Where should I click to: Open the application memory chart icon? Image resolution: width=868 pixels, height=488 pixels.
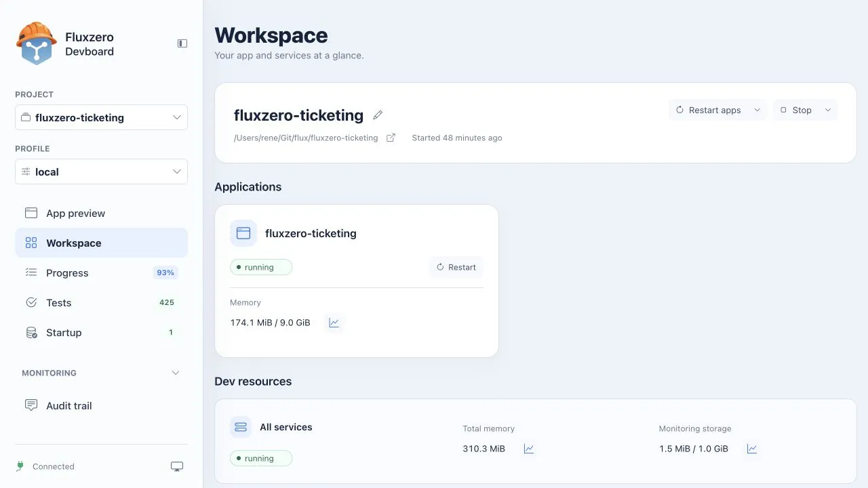coord(334,323)
